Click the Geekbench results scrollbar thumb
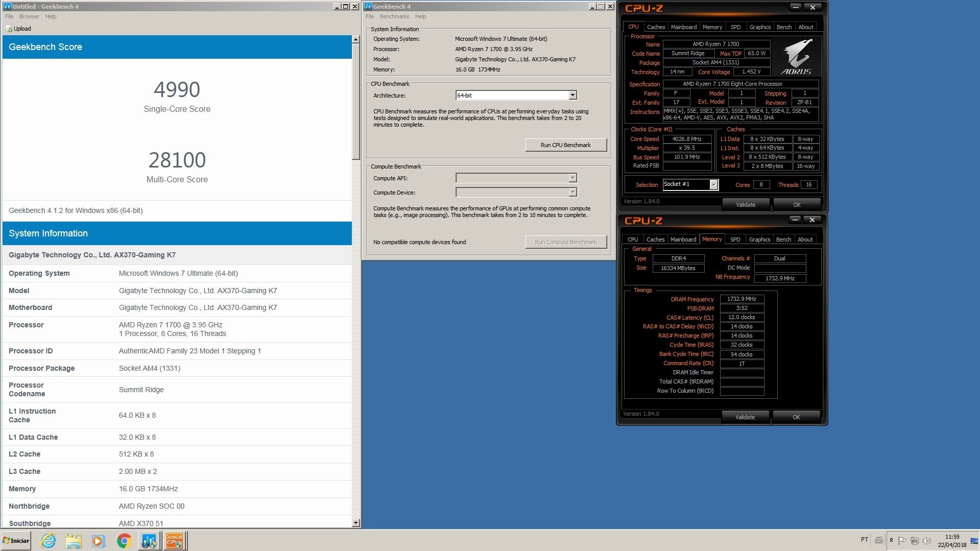Viewport: 980px width, 551px height. [355, 102]
